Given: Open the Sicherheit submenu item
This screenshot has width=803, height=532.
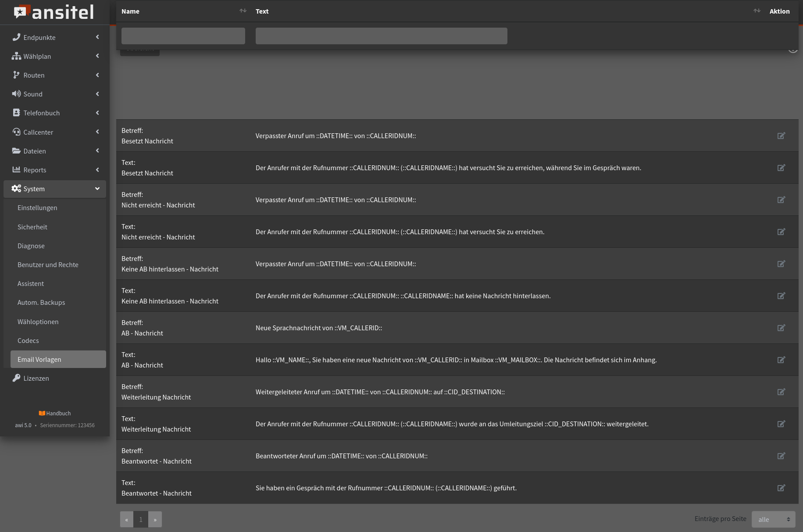Looking at the screenshot, I should [32, 227].
